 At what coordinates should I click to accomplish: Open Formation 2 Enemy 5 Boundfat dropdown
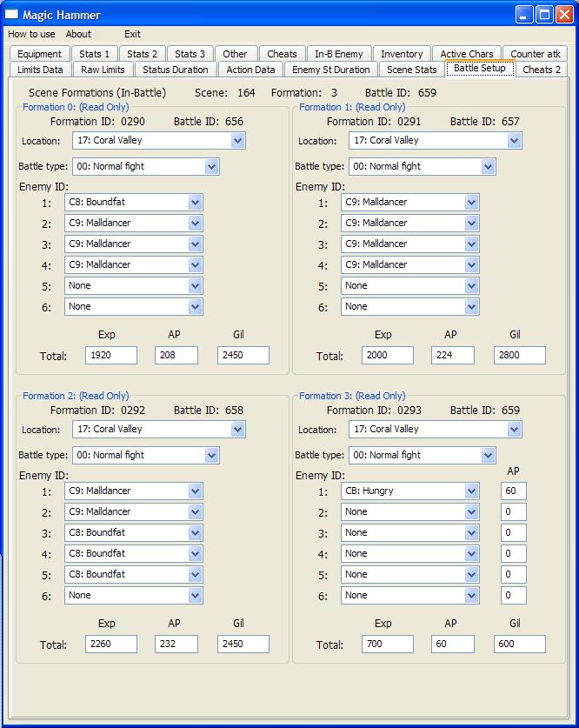tap(134, 575)
